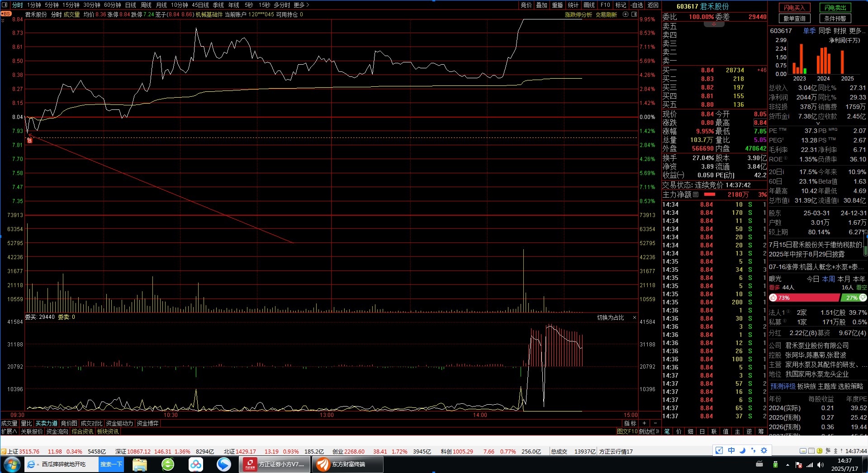This screenshot has height=473, width=868.
Task: Click the network signal tray icon
Action: [810, 465]
